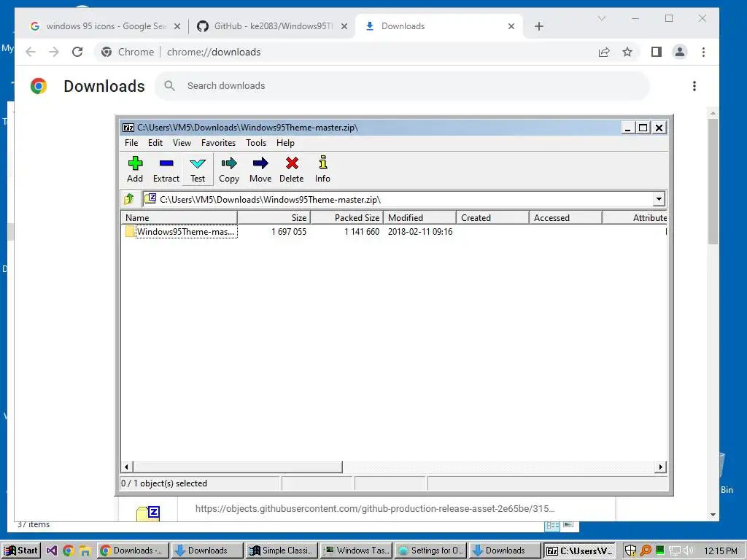The width and height of the screenshot is (747, 560).
Task: Click the Move toolbar icon
Action: [x=260, y=163]
